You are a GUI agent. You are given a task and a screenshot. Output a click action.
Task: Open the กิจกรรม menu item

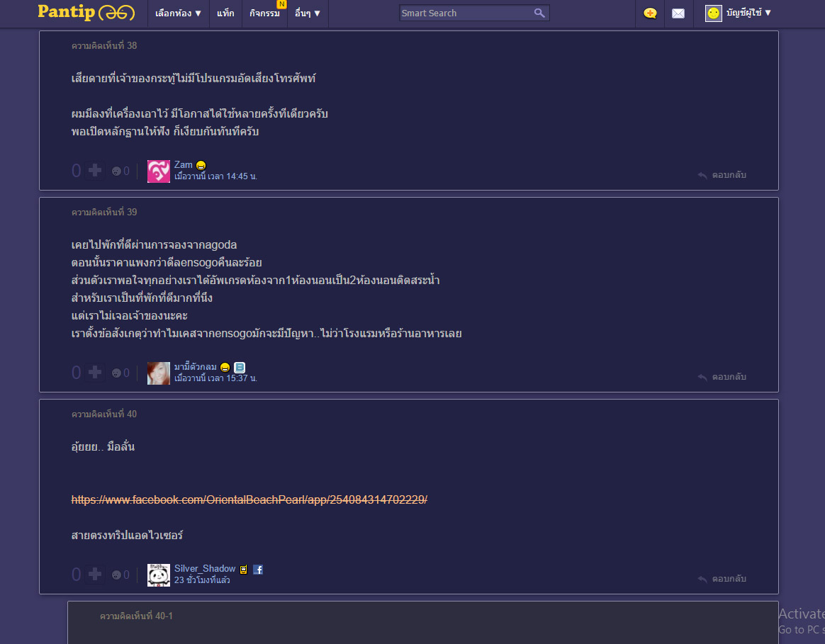click(x=264, y=13)
